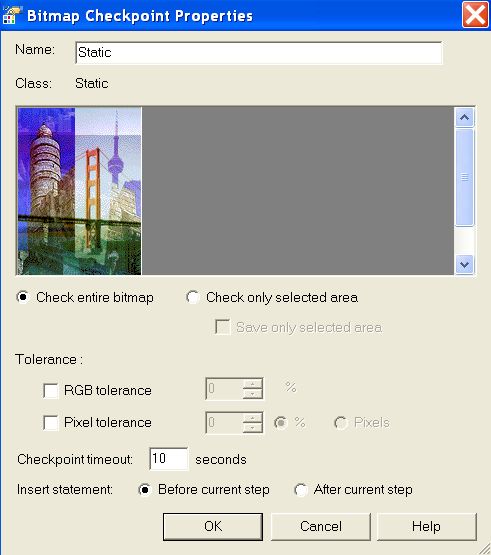This screenshot has height=555, width=491.
Task: Click the 'Checkpoint timeout:' label
Action: coord(75,459)
